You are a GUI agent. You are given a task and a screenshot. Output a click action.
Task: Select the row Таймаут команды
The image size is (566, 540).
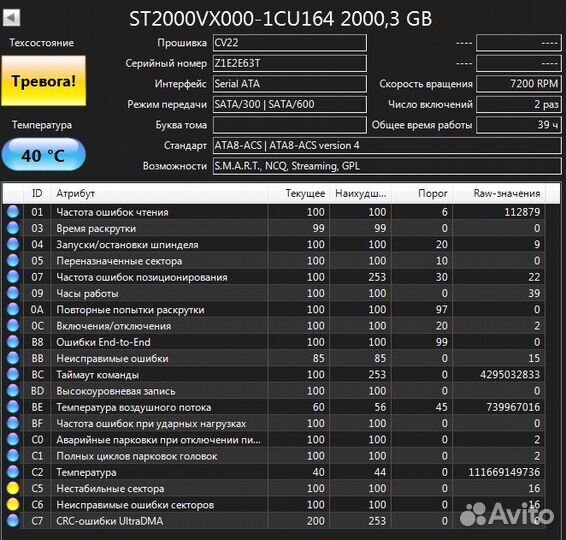click(274, 374)
